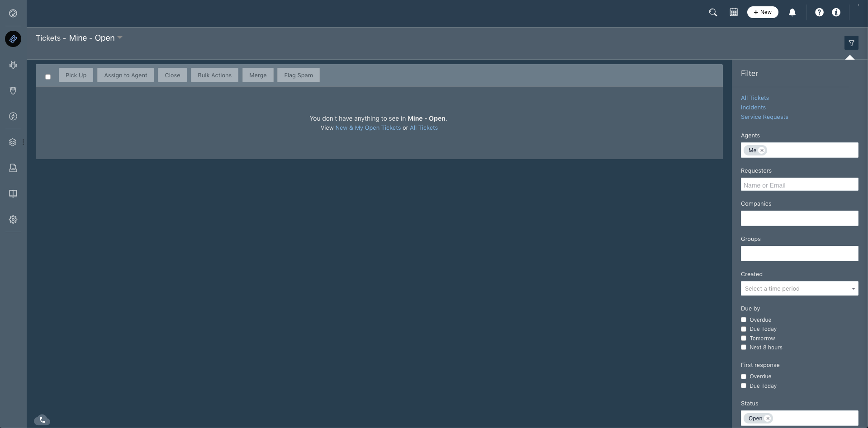Check the Overdue checkbox under Due by

743,320
